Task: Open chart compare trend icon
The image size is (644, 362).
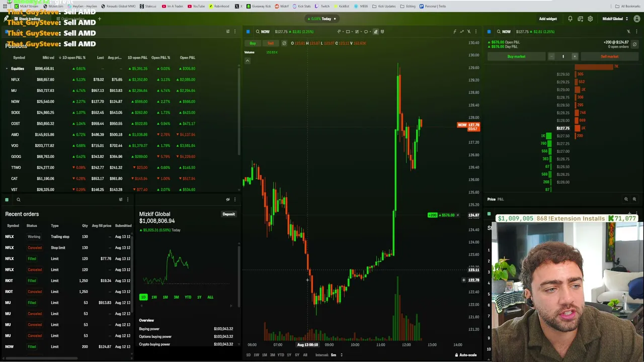Action: tap(462, 32)
